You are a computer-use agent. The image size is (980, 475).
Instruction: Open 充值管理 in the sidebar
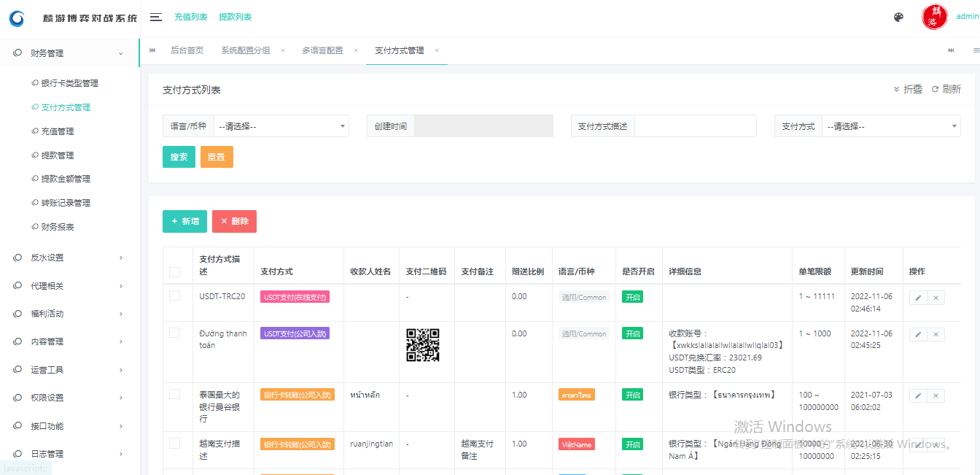click(58, 131)
